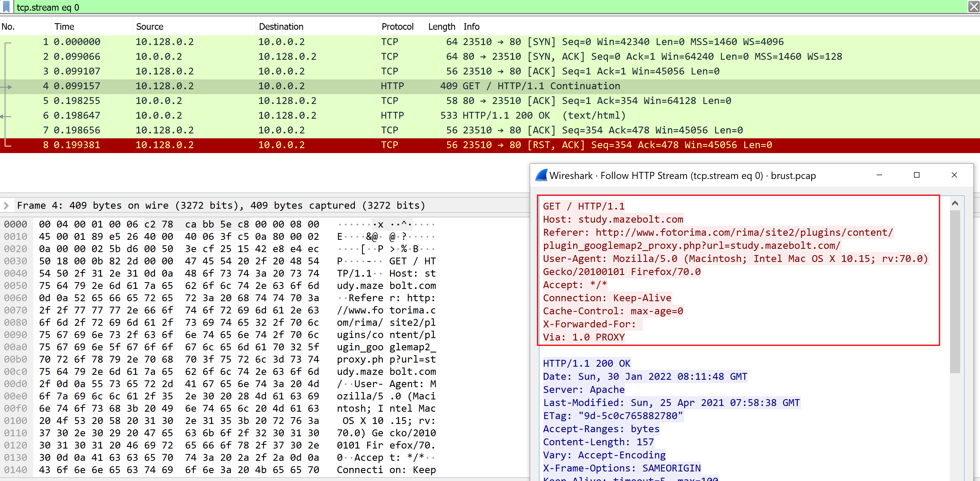Click the Host: study.mazebolt.com line
The height and width of the screenshot is (481, 980).
pyautogui.click(x=613, y=219)
